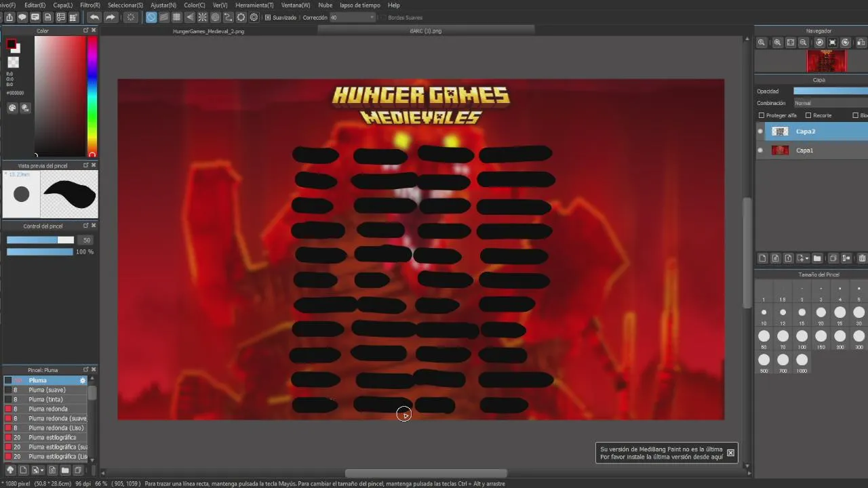
Task: Enable parallel lines snap guide
Action: pyautogui.click(x=164, y=17)
